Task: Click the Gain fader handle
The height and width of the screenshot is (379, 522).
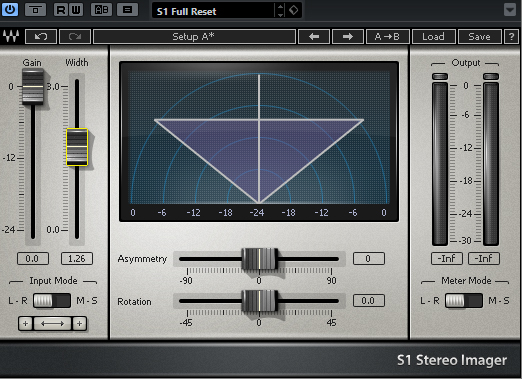Action: 33,87
